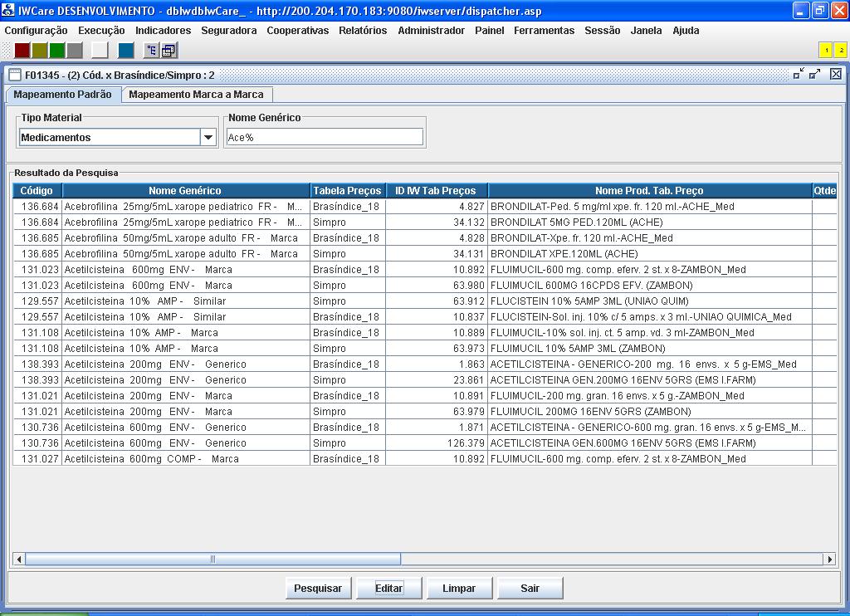Select row FLUCISTEIN 10% 5AMP 3ML
Screen dimensions: 850x616
click(x=424, y=301)
